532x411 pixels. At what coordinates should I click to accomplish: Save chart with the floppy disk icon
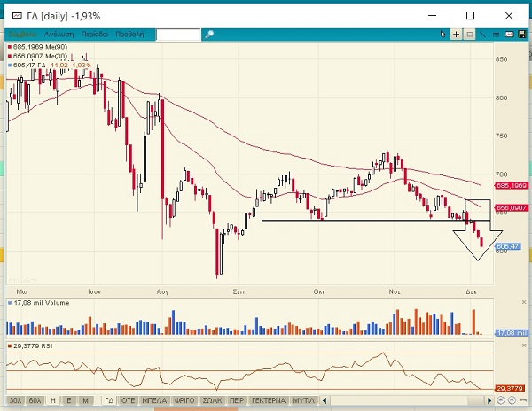pyautogui.click(x=522, y=35)
